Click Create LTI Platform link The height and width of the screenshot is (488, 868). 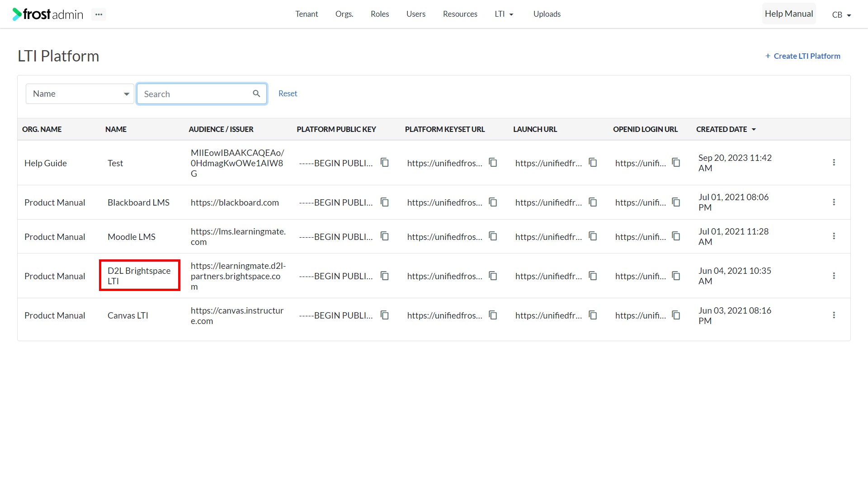803,56
